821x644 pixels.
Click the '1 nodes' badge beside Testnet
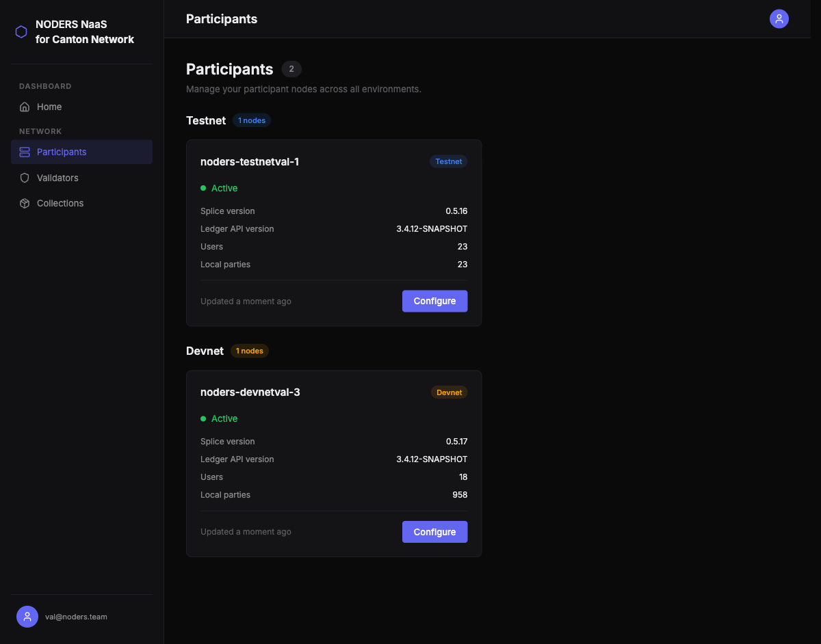tap(252, 120)
